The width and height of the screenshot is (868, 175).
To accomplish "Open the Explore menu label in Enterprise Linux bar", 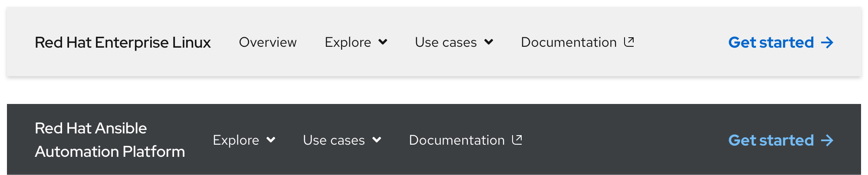I will pyautogui.click(x=348, y=42).
